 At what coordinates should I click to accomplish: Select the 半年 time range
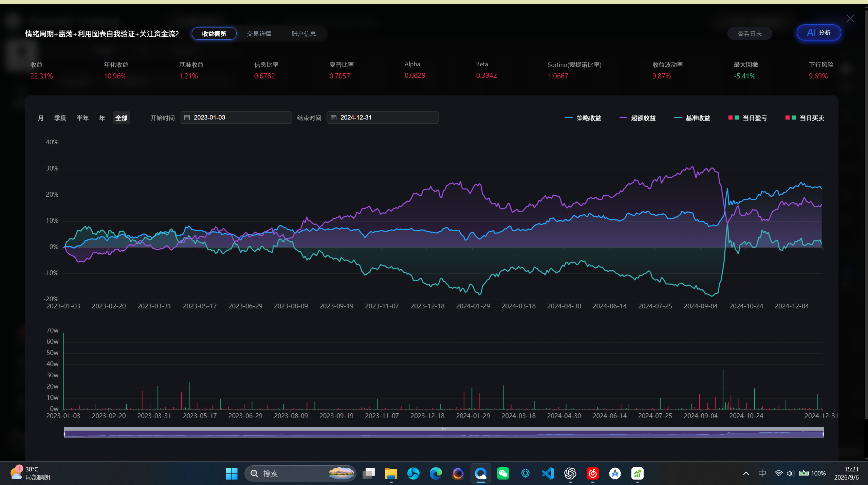pos(82,118)
